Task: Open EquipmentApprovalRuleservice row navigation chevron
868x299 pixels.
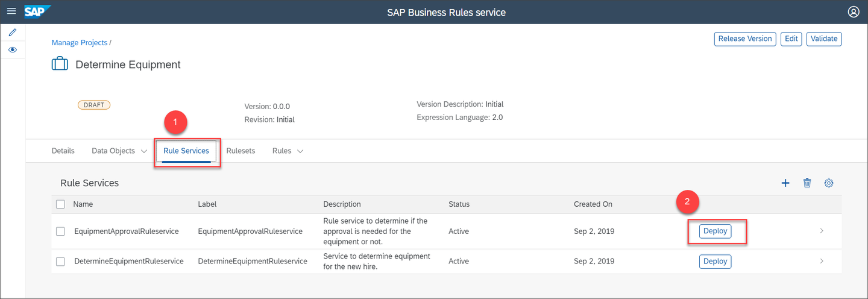Action: click(x=822, y=231)
